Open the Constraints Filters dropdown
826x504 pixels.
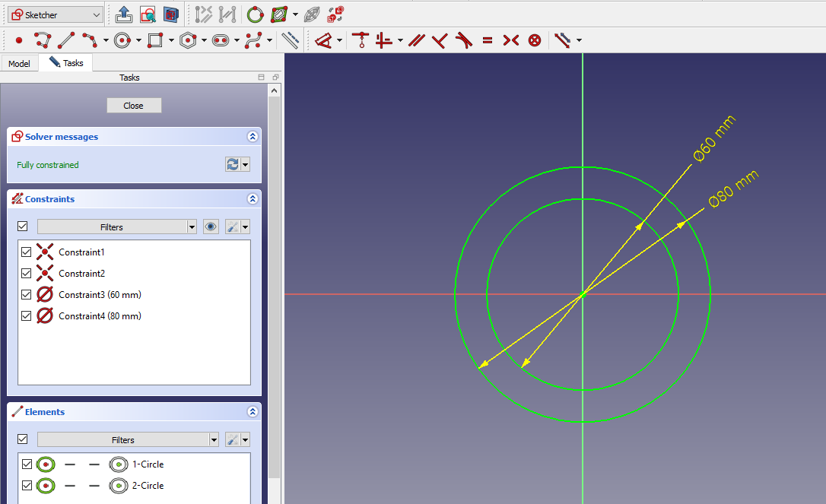(117, 227)
